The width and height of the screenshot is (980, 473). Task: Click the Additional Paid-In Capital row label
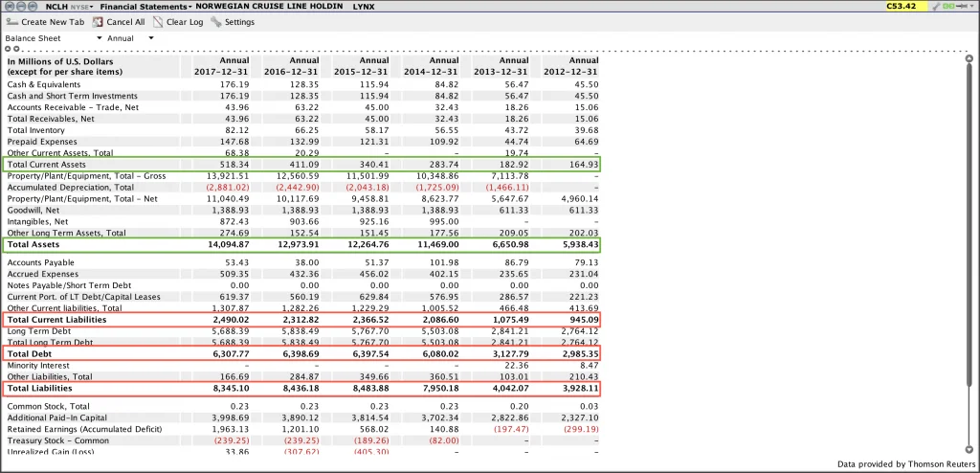coord(56,417)
